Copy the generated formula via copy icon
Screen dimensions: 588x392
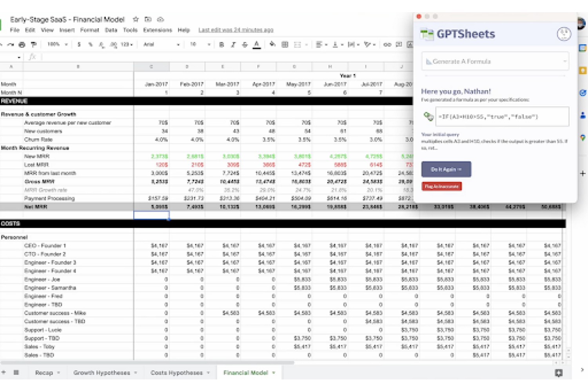click(428, 116)
